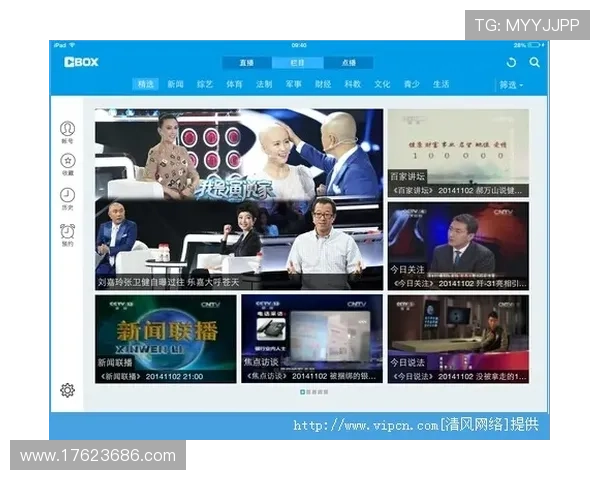Select the 生活 life category
Screen dimensions: 600x480
(x=441, y=84)
